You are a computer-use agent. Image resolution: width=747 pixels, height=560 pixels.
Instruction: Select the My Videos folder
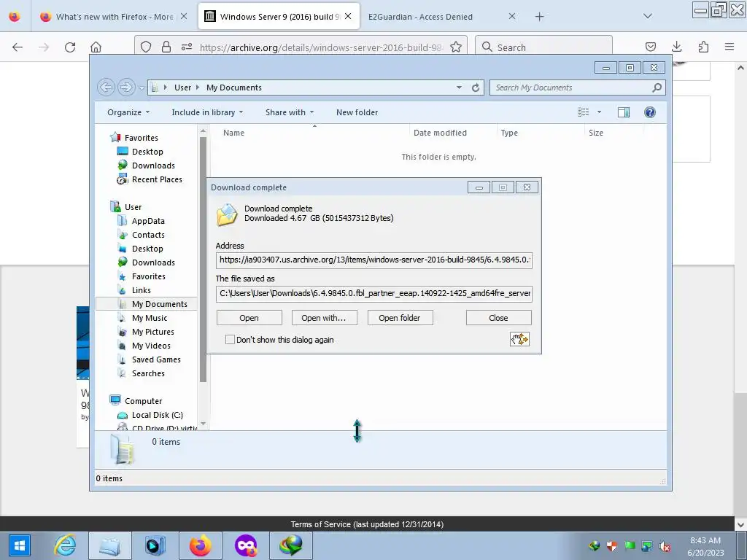151,346
